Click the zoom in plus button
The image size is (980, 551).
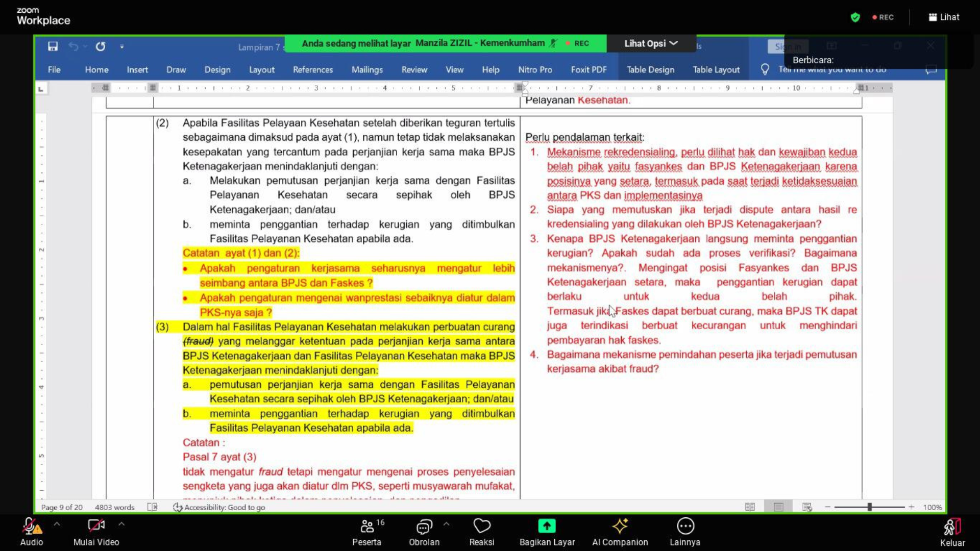[911, 507]
